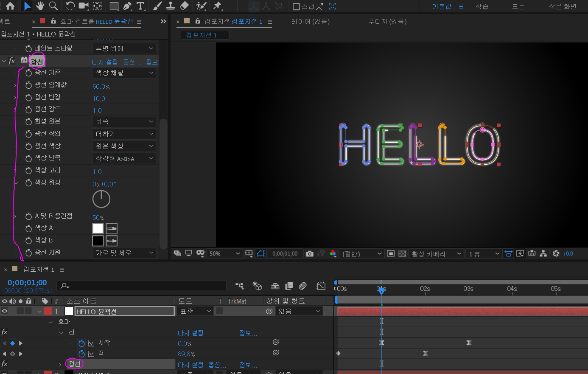The height and width of the screenshot is (374, 588).
Task: Open the 50% magnification dropdown
Action: (224, 254)
